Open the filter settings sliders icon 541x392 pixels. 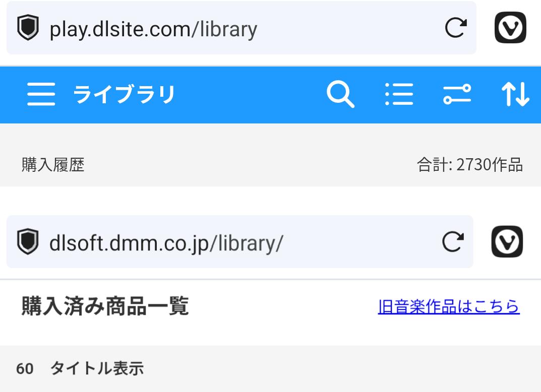457,94
